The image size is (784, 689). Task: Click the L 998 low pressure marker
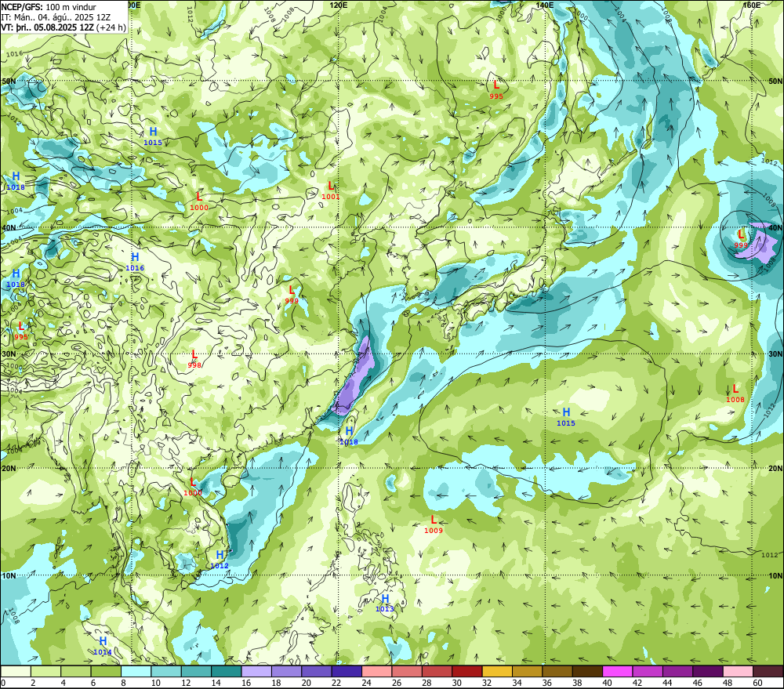point(194,359)
